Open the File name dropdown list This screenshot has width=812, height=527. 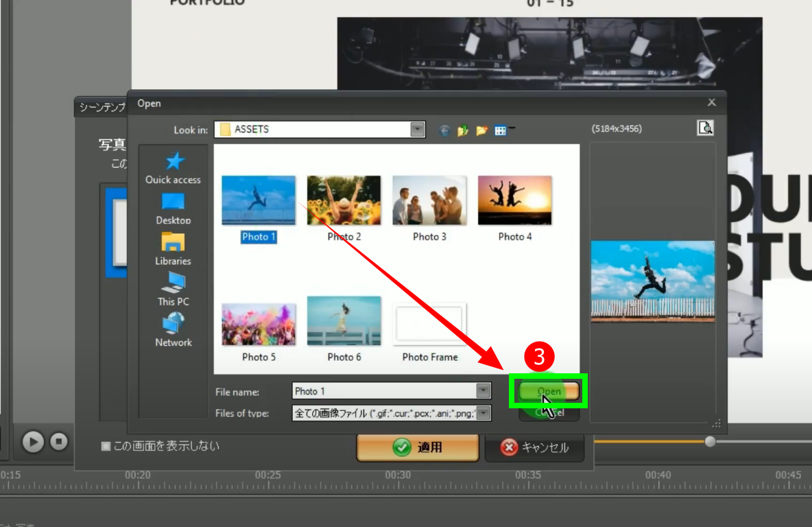point(483,391)
